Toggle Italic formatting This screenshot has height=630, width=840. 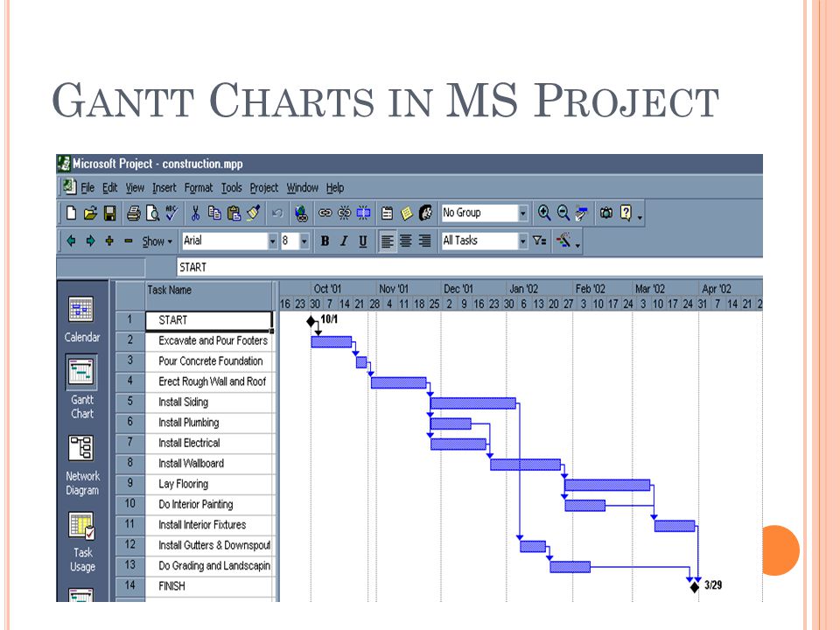coord(344,241)
